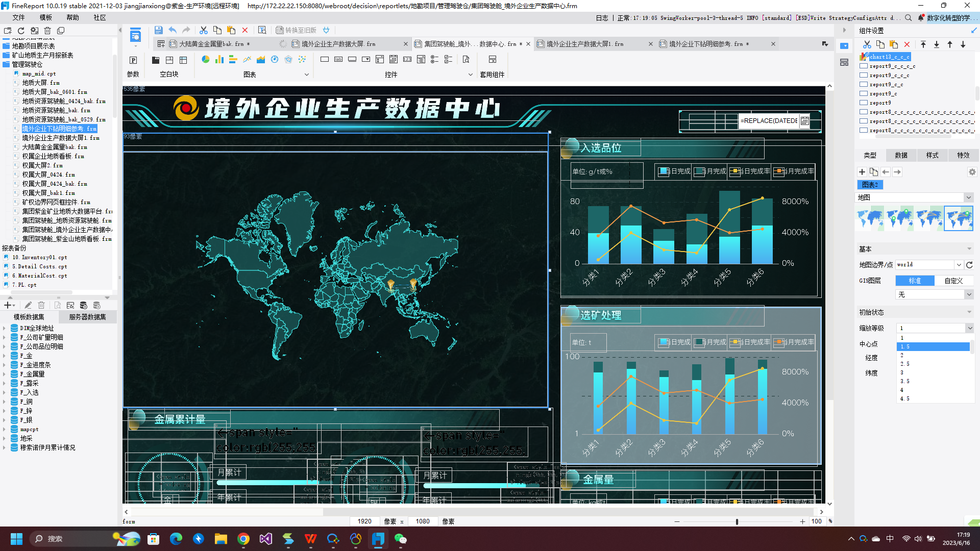
Task: Click zoom slider handle at bottom
Action: 737,521
